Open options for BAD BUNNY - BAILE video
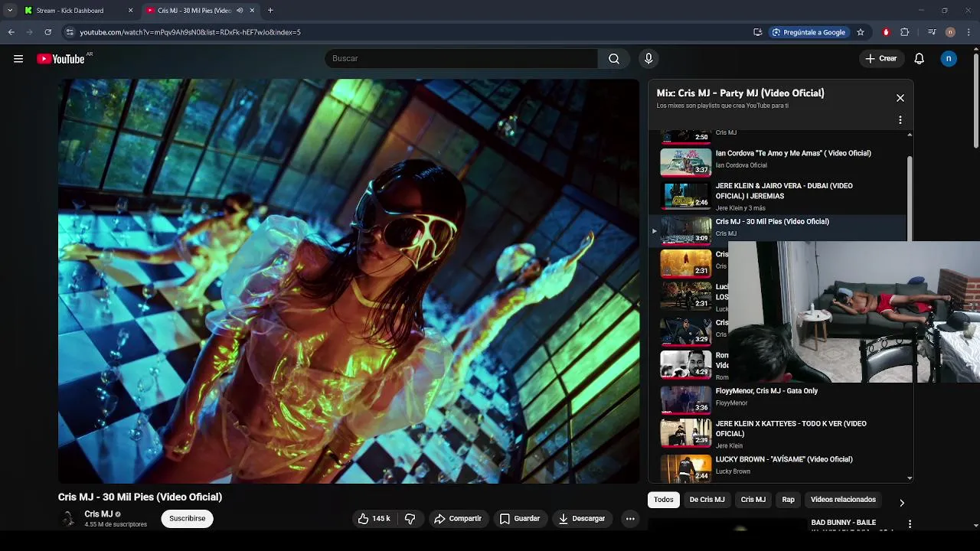 [x=910, y=524]
